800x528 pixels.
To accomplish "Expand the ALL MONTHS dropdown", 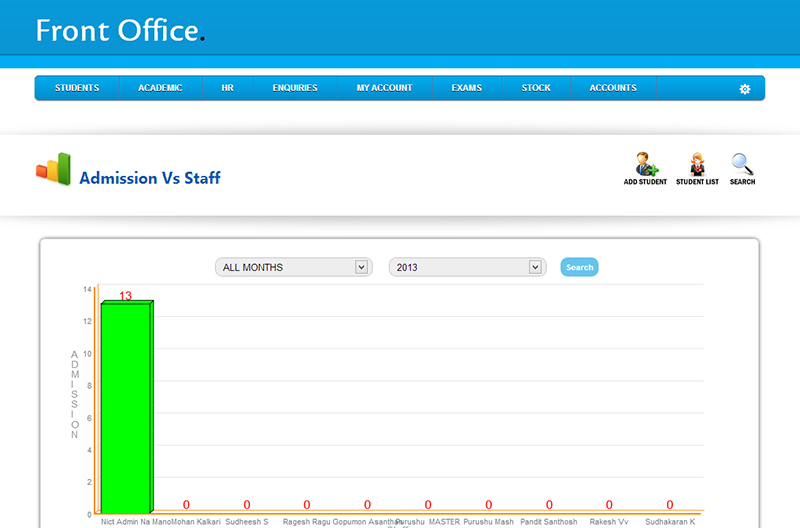I will coord(293,267).
